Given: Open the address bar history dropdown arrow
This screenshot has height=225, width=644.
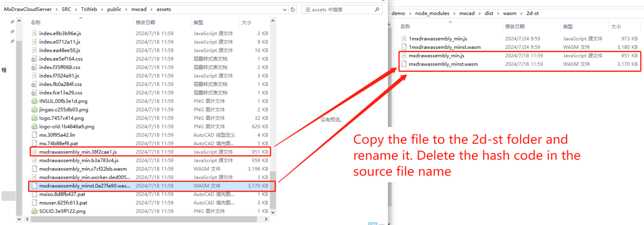Looking at the screenshot, I should point(285,10).
